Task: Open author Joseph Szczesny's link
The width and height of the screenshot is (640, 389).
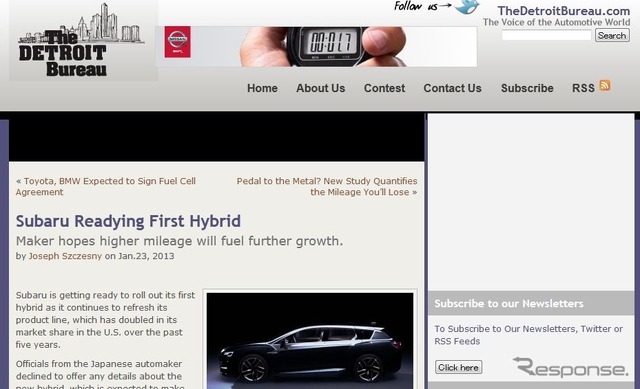Action: coord(65,256)
